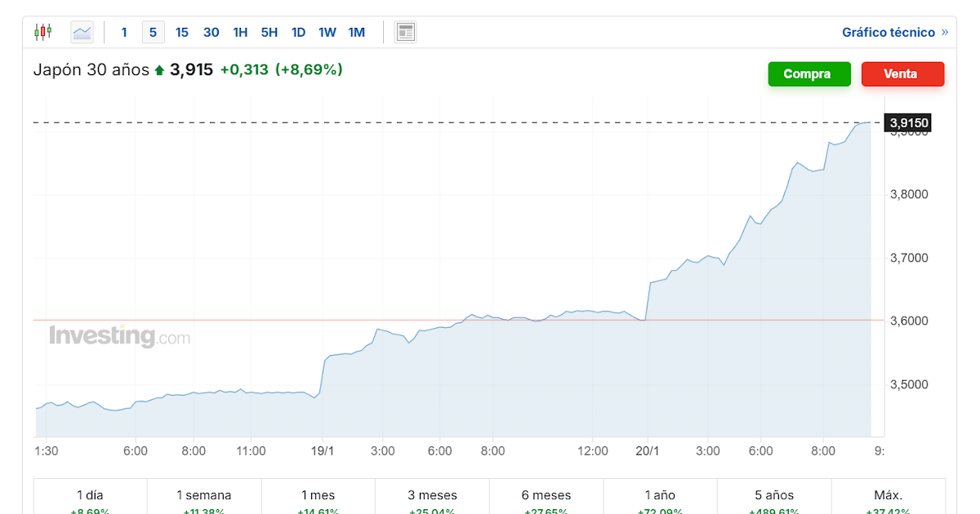This screenshot has width=980, height=514.
Task: Set interval to 30 minutes
Action: [x=211, y=33]
